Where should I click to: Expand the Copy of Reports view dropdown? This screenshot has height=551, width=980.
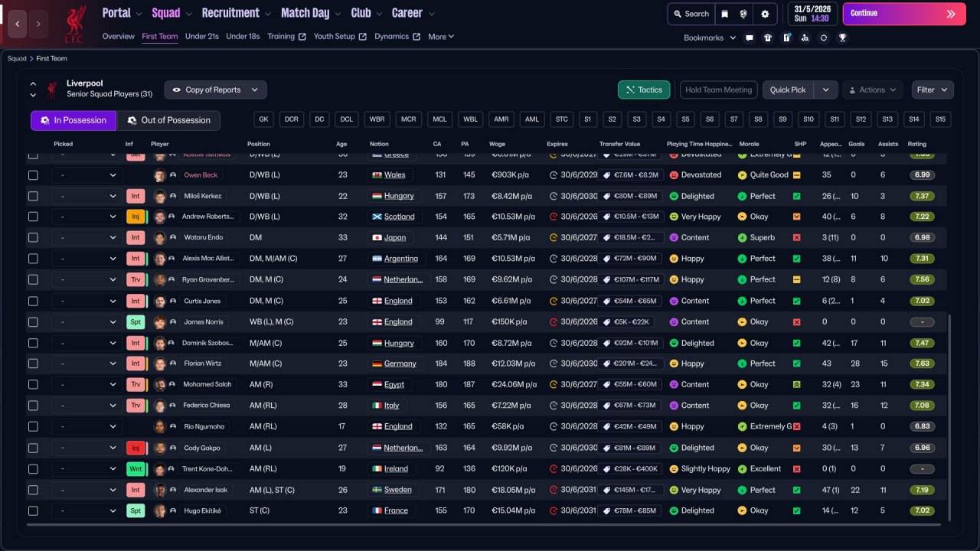pyautogui.click(x=216, y=90)
